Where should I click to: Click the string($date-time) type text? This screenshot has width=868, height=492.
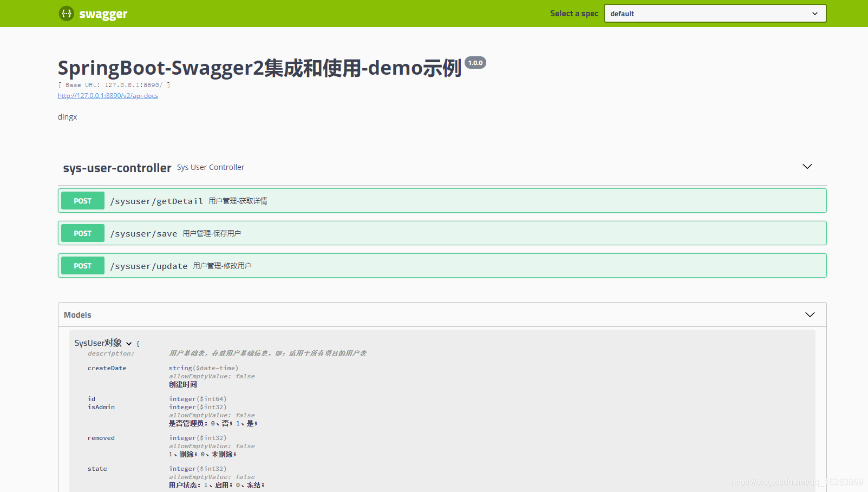[204, 368]
